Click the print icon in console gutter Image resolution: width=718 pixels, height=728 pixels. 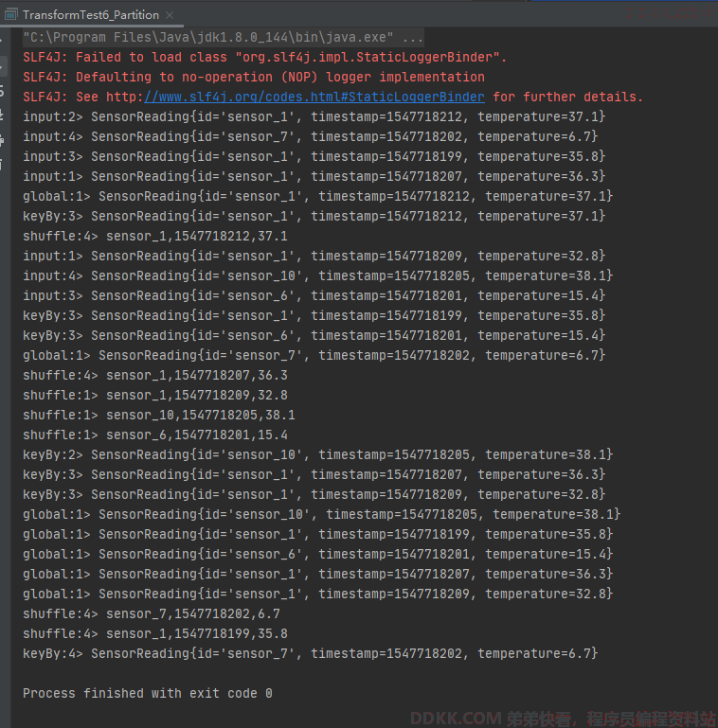(x=1, y=139)
